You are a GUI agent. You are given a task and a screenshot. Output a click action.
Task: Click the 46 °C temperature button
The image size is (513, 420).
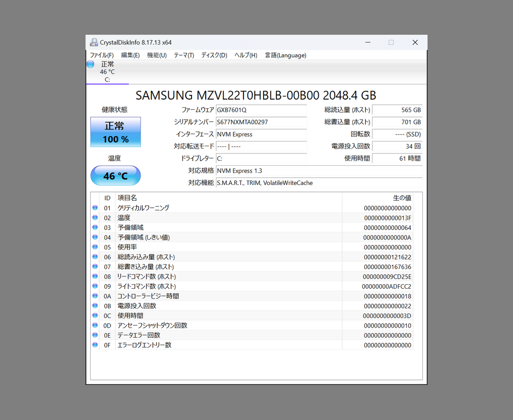pos(115,176)
